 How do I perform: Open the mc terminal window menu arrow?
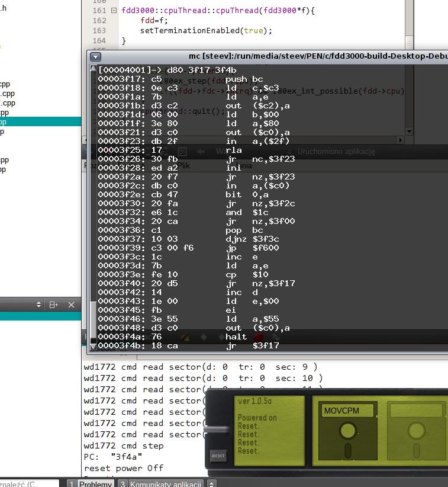click(95, 57)
